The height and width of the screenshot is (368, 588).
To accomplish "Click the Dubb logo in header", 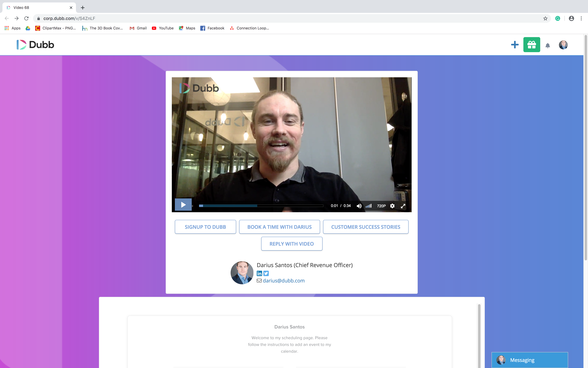I will click(x=35, y=44).
